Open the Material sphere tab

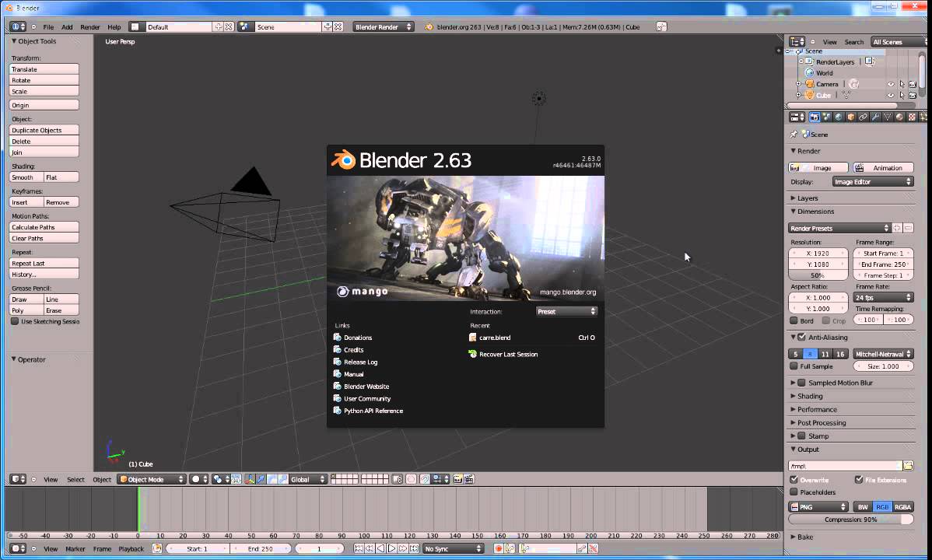[x=900, y=117]
